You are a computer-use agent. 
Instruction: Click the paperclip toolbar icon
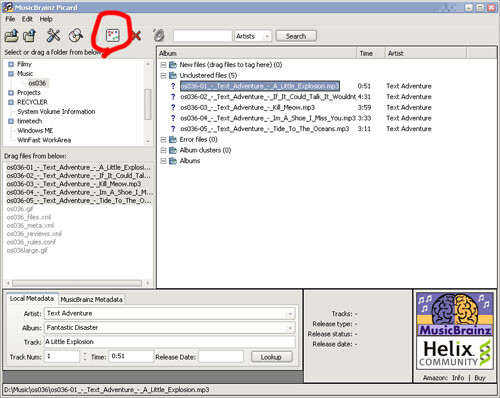pos(159,35)
